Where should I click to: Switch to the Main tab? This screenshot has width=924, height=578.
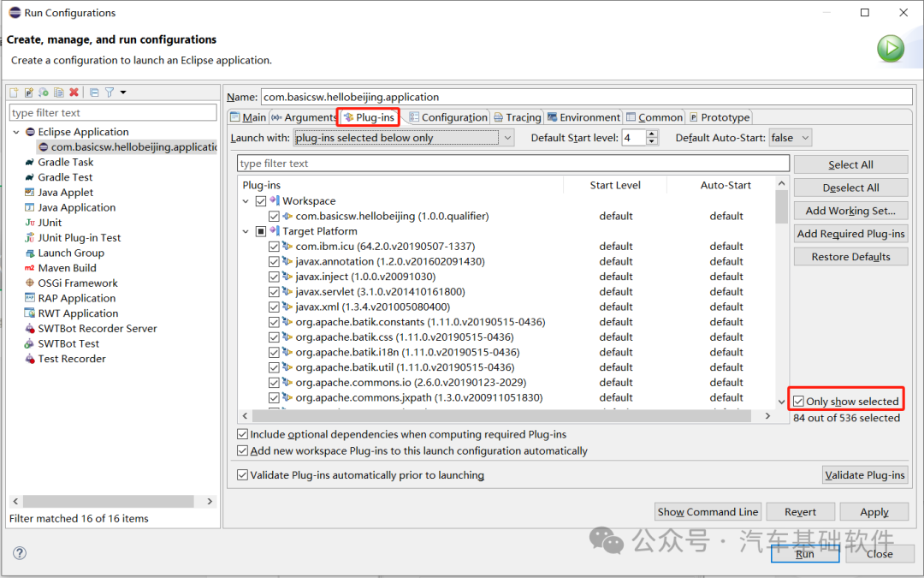248,117
